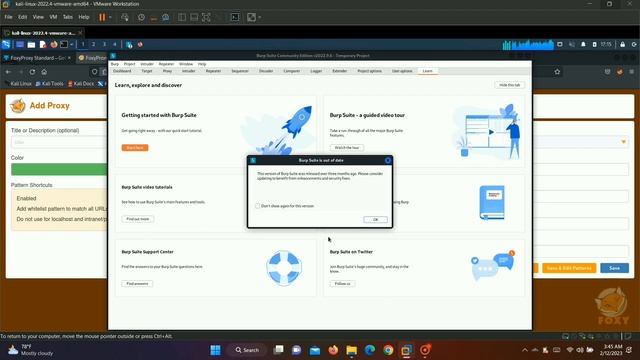This screenshot has height=360, width=640.
Task: Open terminal dropdown arrow in Kali panel
Action: click(71, 44)
